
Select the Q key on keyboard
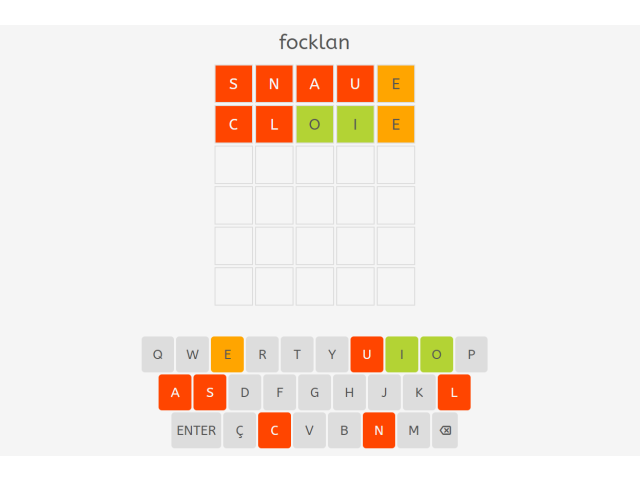click(x=158, y=354)
